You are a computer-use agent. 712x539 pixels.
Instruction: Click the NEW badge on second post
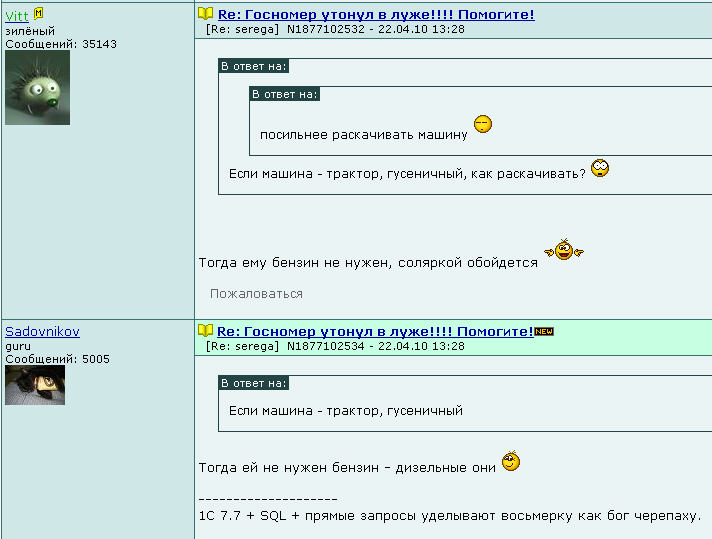(x=544, y=331)
